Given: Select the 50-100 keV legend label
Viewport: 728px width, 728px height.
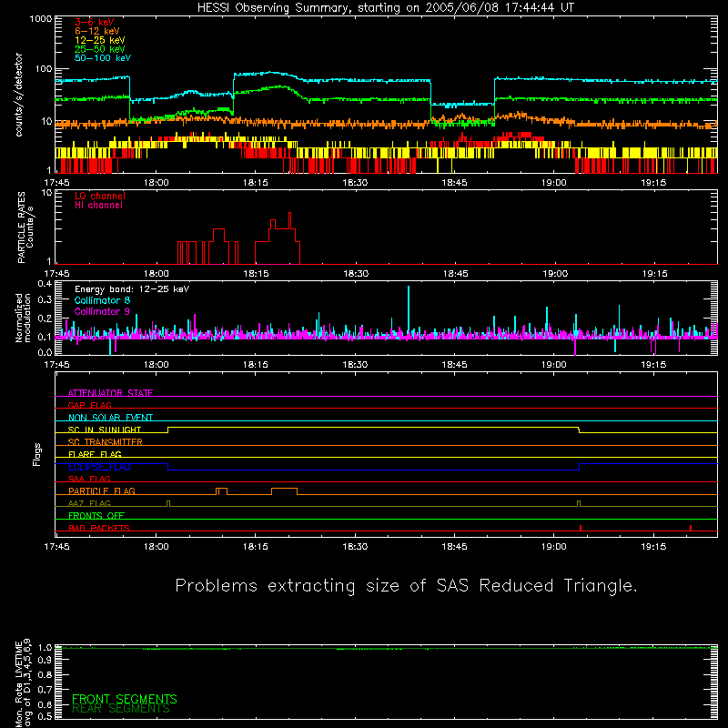Looking at the screenshot, I should click(103, 58).
